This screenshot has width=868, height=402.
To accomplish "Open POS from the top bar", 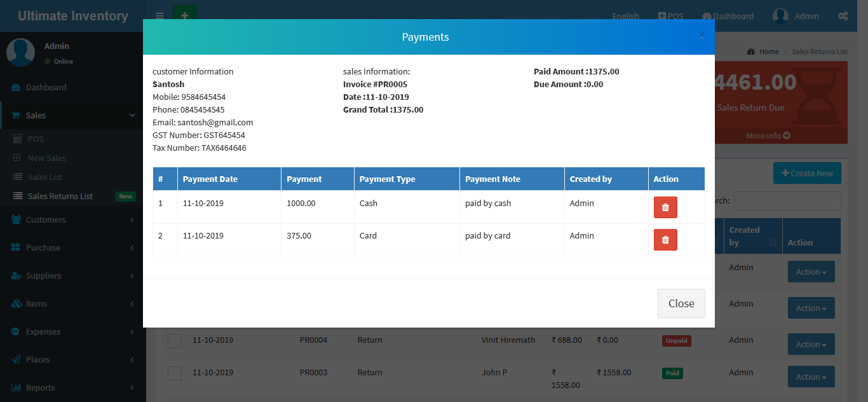I will point(670,16).
